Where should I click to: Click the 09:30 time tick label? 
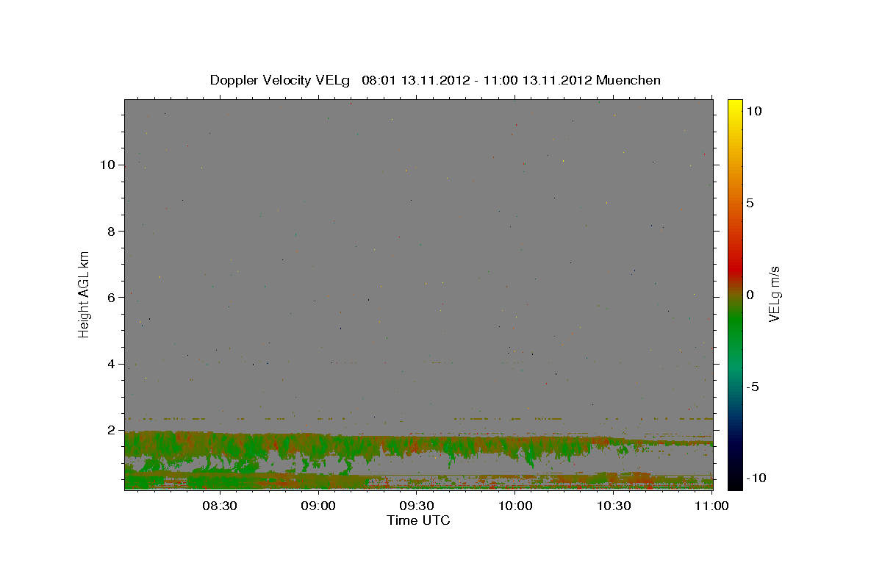417,506
